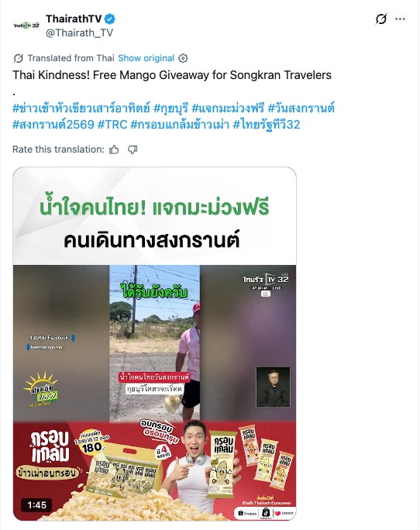Open the #วันสงกรานต์ hashtag
This screenshot has height=530, width=420.
(x=301, y=108)
